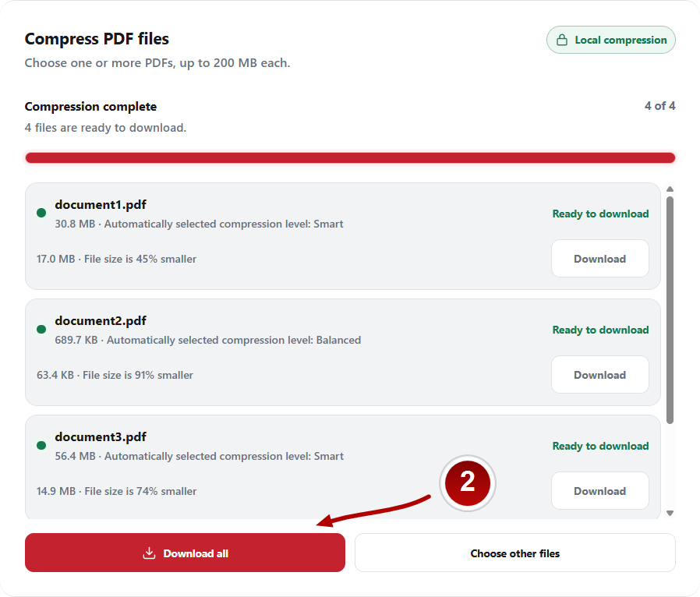700x597 pixels.
Task: Select the document2.pdf file name
Action: click(101, 321)
